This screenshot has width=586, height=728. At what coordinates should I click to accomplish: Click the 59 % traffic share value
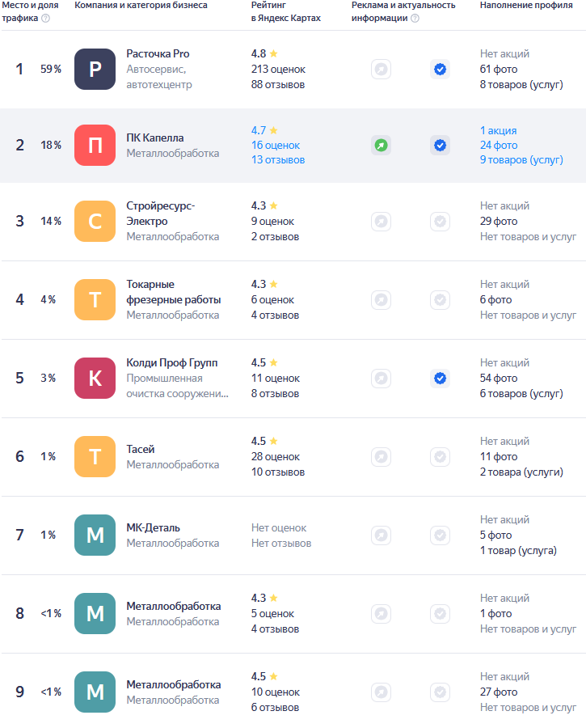point(51,70)
